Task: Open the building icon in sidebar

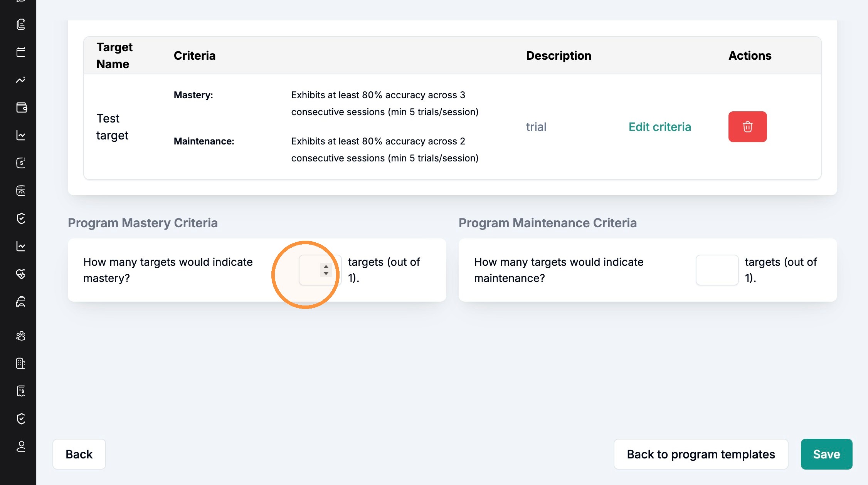Action: (x=21, y=363)
